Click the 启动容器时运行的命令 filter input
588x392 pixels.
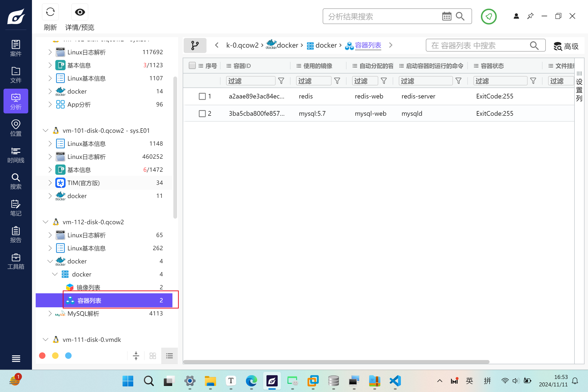[x=426, y=81]
